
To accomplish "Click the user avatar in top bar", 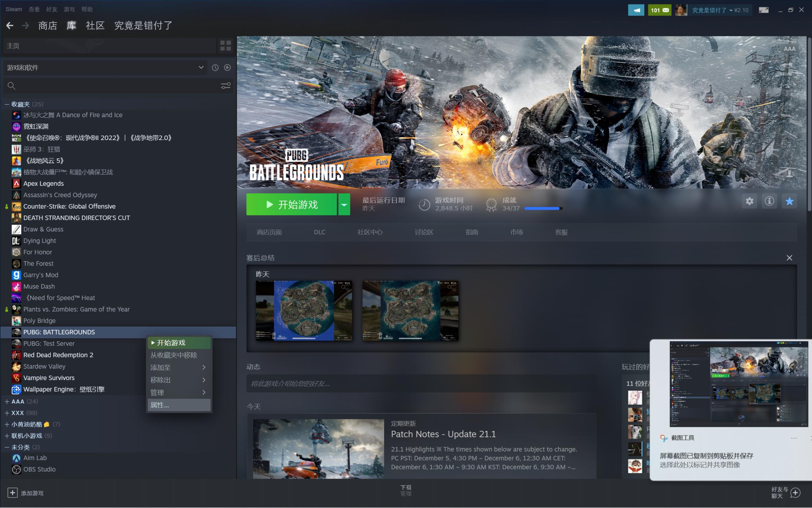I will tap(681, 10).
